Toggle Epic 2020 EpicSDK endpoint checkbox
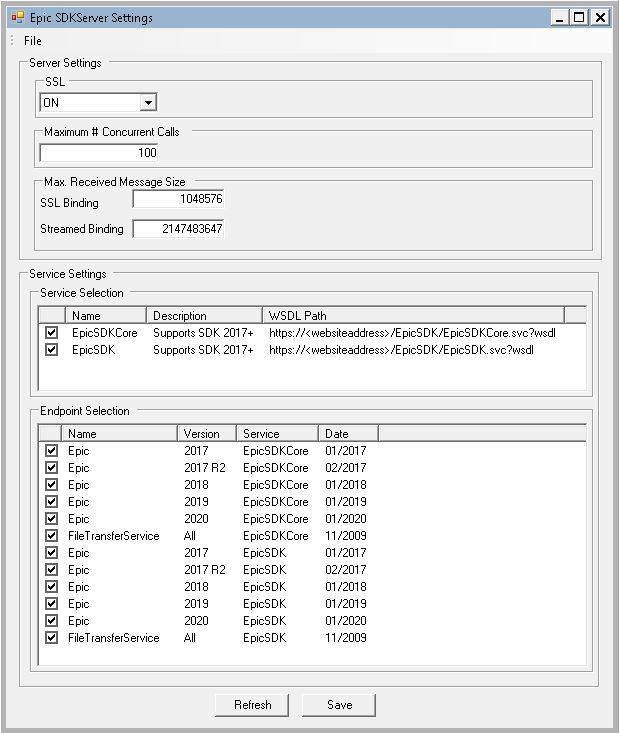Viewport: 619px width, 733px height. pos(51,621)
